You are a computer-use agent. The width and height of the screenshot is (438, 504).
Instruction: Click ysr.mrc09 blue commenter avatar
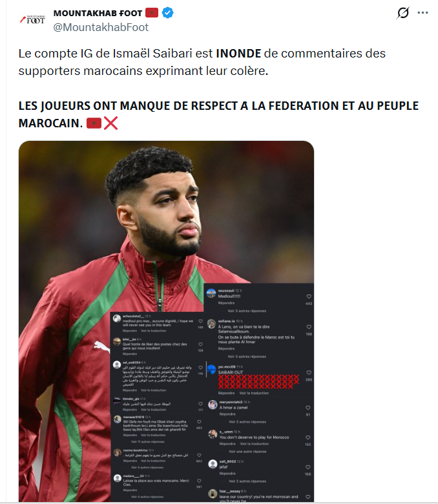[x=211, y=370]
